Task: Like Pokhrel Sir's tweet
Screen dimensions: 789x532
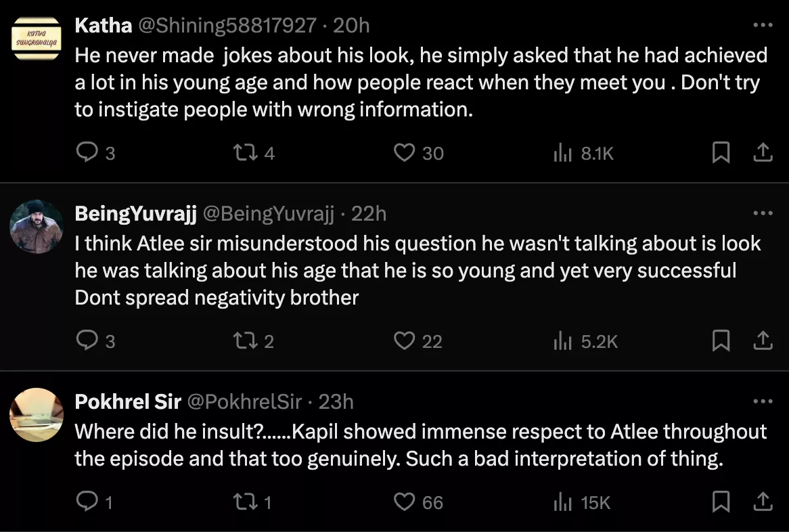Action: tap(404, 502)
